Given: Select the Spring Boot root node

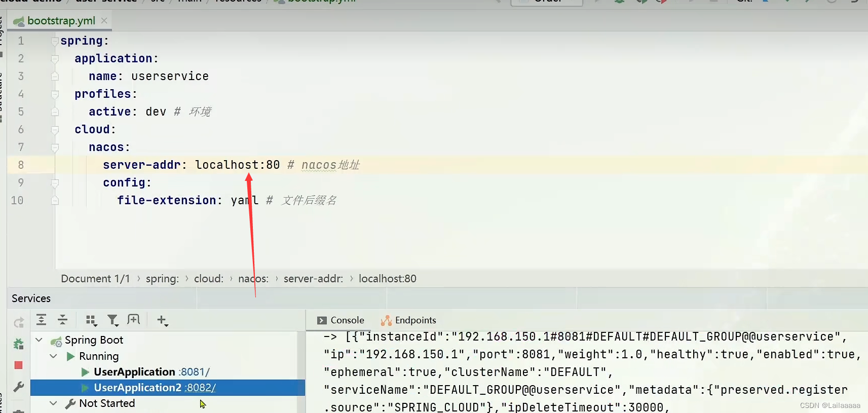Looking at the screenshot, I should pyautogui.click(x=94, y=340).
